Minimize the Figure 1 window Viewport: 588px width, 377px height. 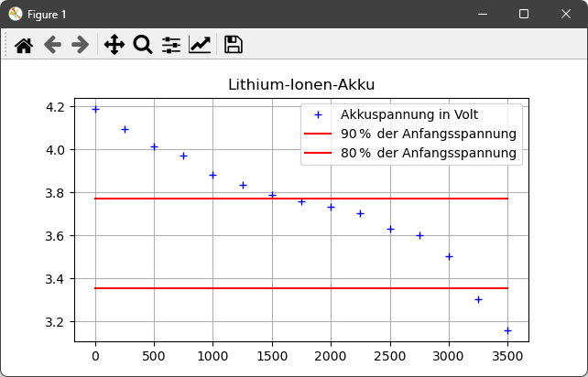[482, 14]
